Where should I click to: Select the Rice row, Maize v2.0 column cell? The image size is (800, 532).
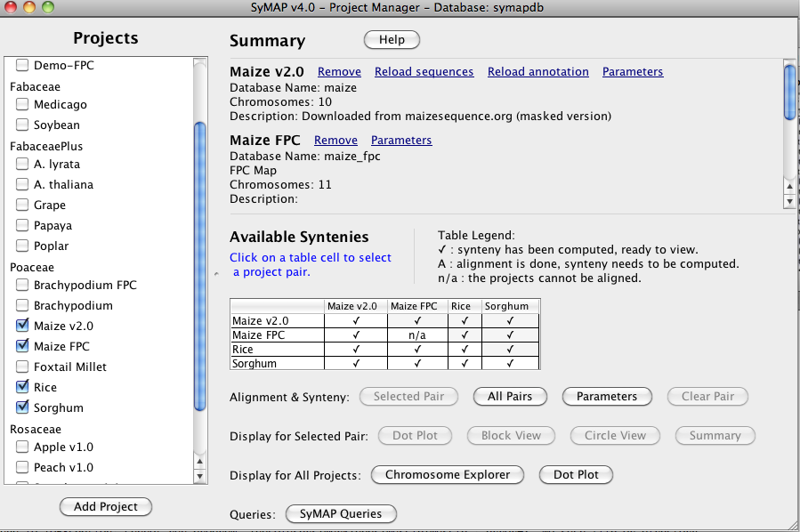(x=356, y=350)
